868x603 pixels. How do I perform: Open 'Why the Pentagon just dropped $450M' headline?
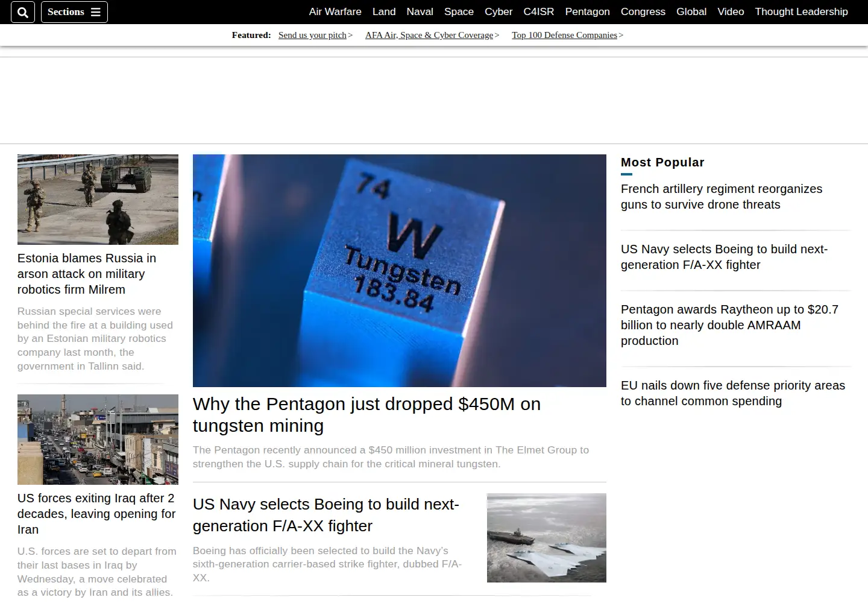tap(366, 415)
